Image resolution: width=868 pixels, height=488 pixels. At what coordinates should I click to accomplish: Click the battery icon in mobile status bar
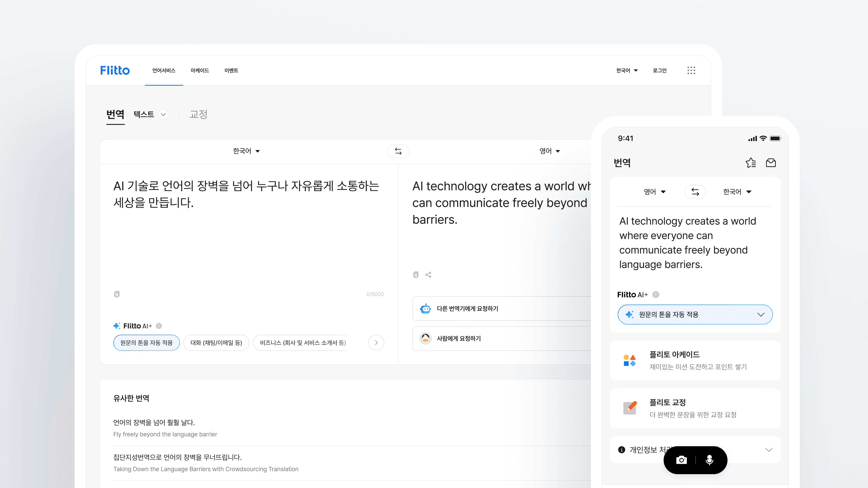coord(775,138)
